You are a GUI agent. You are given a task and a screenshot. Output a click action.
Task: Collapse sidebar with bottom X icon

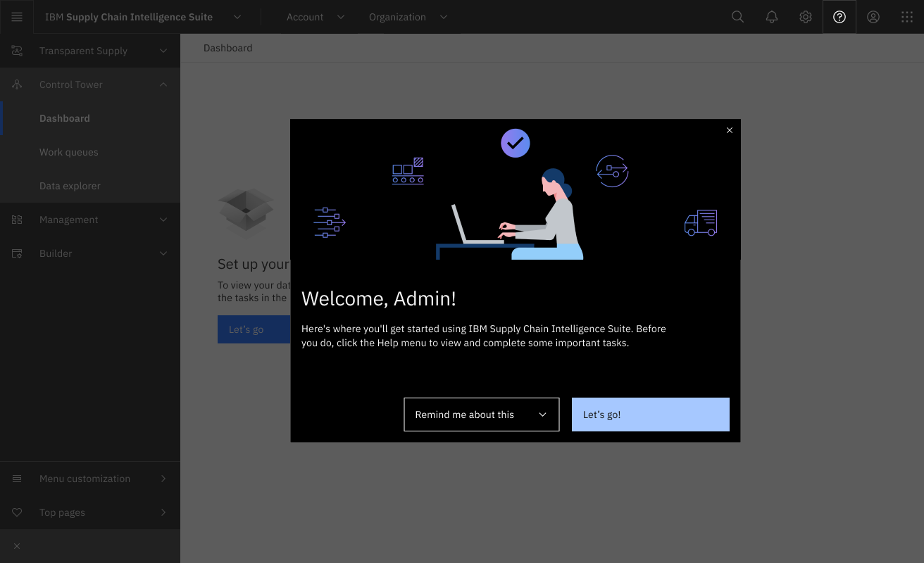click(x=17, y=546)
